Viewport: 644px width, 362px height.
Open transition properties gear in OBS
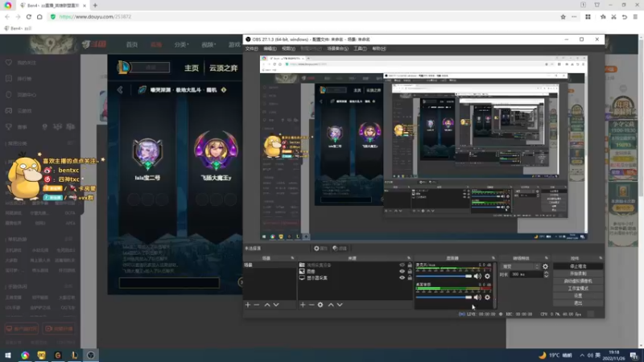pos(546,266)
